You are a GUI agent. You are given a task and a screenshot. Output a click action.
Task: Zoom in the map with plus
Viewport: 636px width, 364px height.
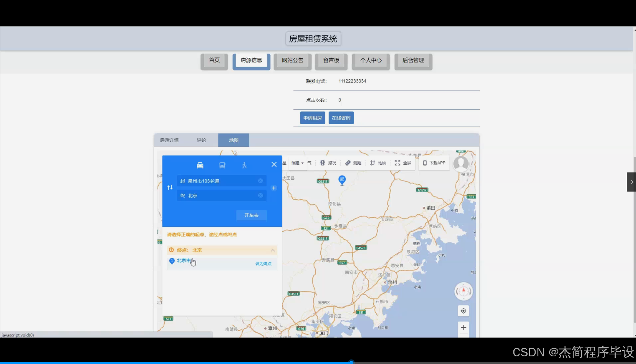tap(464, 328)
